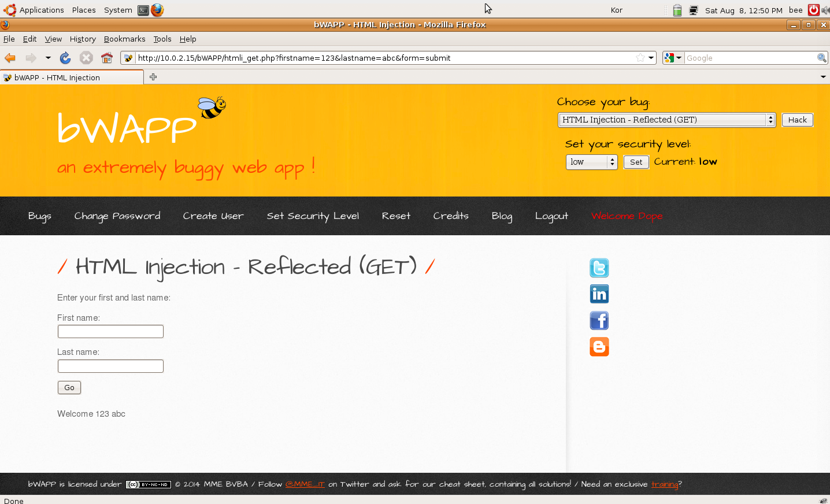The height and width of the screenshot is (504, 830).
Task: Expand the URL history dropdown arrow
Action: 651,58
